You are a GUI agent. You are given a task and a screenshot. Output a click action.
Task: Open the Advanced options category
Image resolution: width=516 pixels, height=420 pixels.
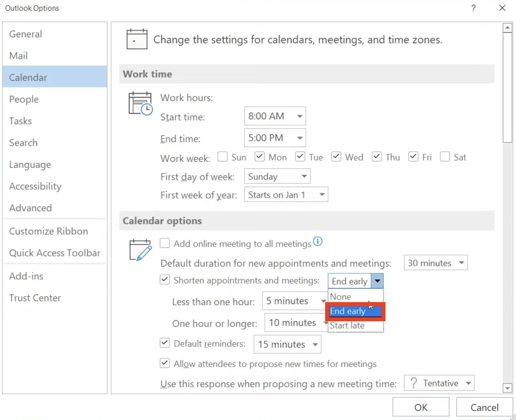point(55,208)
